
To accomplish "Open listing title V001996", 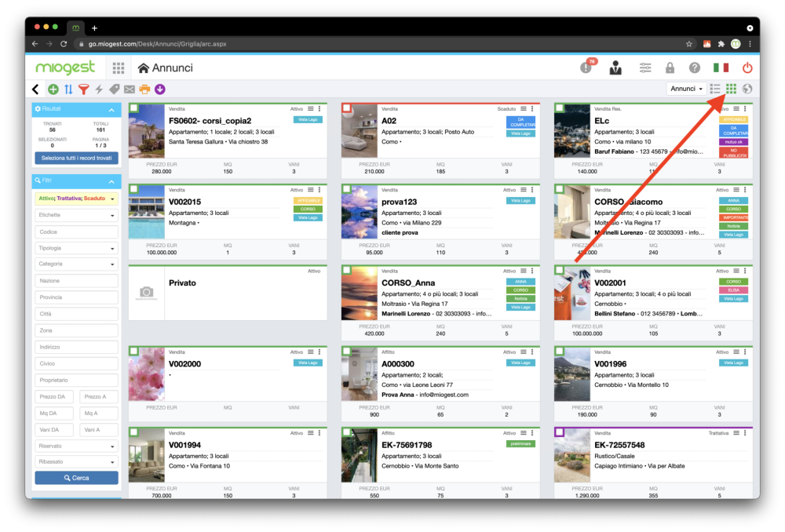I will pyautogui.click(x=610, y=364).
